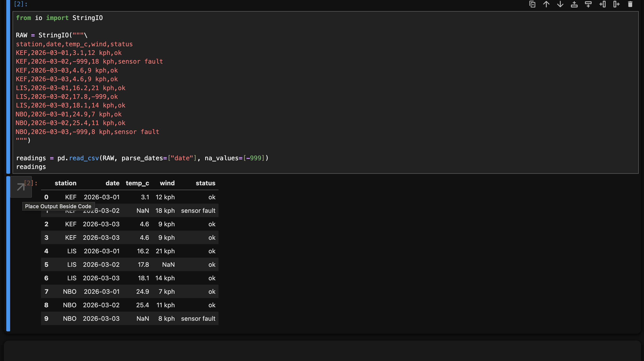Duplicate the cell with the copy-plus icon
Image resolution: width=644 pixels, height=361 pixels.
532,4
